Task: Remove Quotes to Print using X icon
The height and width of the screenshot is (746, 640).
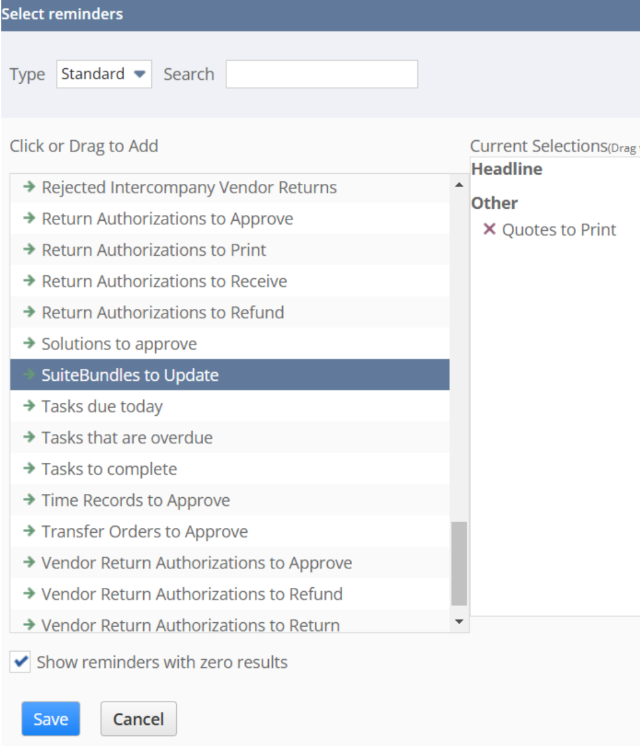Action: pyautogui.click(x=489, y=230)
